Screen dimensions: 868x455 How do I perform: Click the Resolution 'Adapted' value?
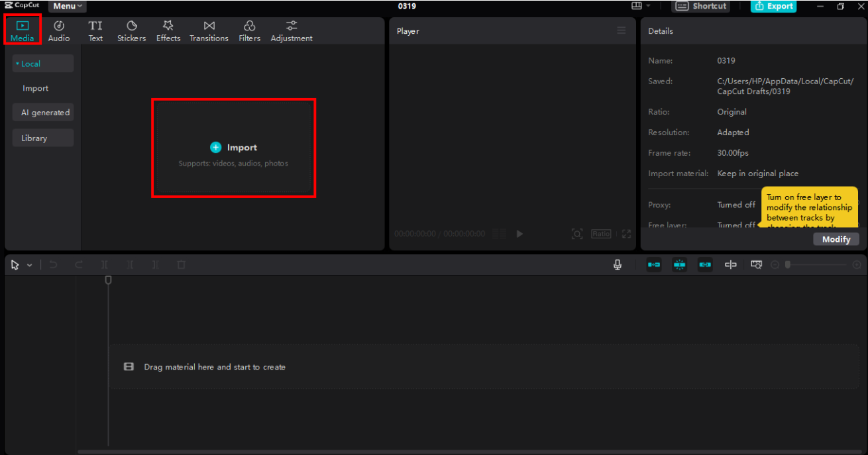733,132
